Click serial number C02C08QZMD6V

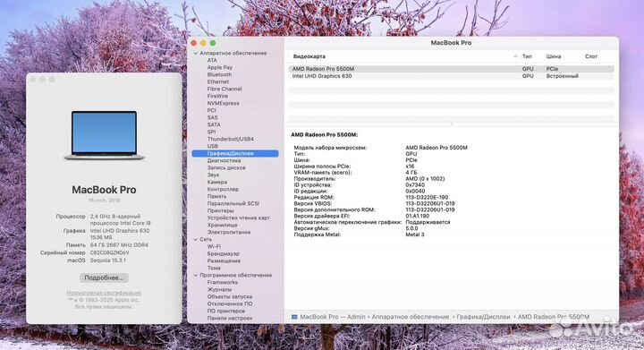tap(110, 253)
